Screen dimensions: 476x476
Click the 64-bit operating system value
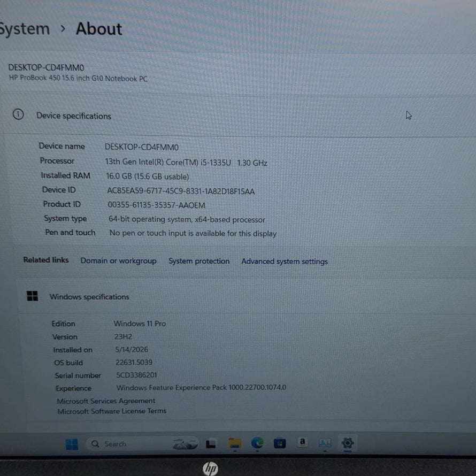187,219
